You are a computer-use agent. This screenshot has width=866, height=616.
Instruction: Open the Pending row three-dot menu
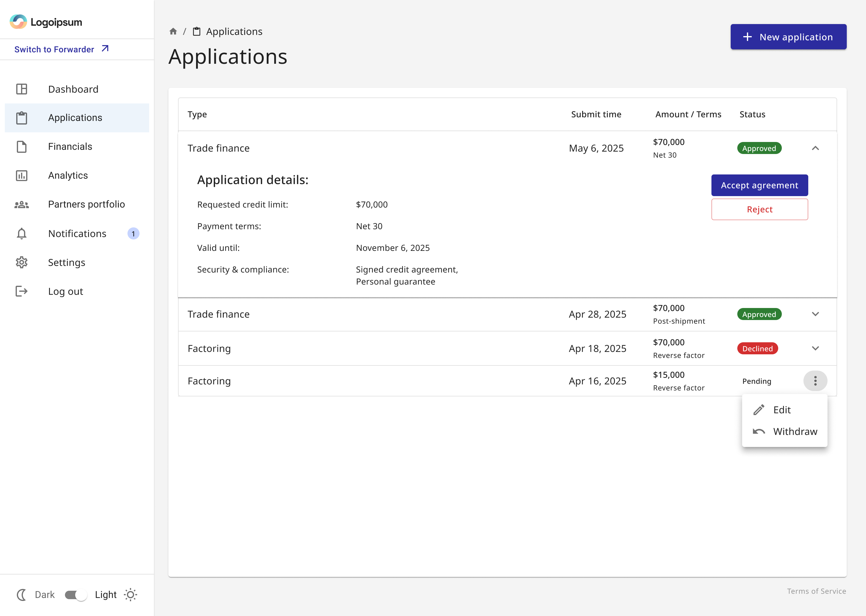point(815,381)
